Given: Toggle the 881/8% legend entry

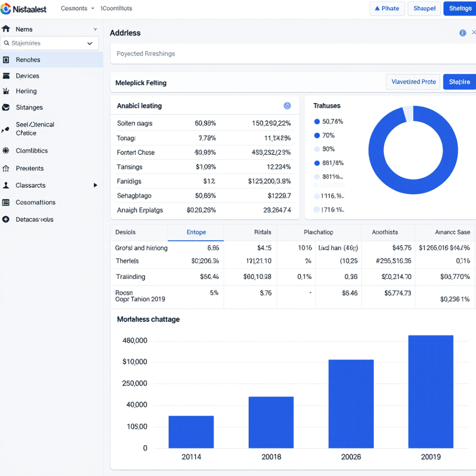Looking at the screenshot, I should pyautogui.click(x=317, y=163).
